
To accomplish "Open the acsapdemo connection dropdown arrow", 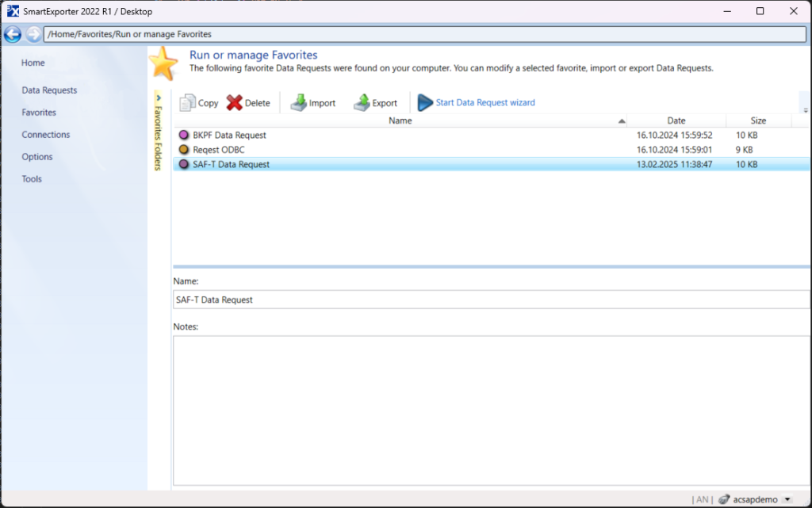I will (x=787, y=499).
